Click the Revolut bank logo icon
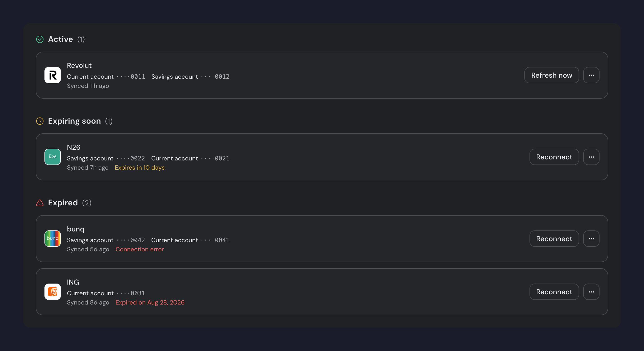The image size is (644, 351). point(53,75)
